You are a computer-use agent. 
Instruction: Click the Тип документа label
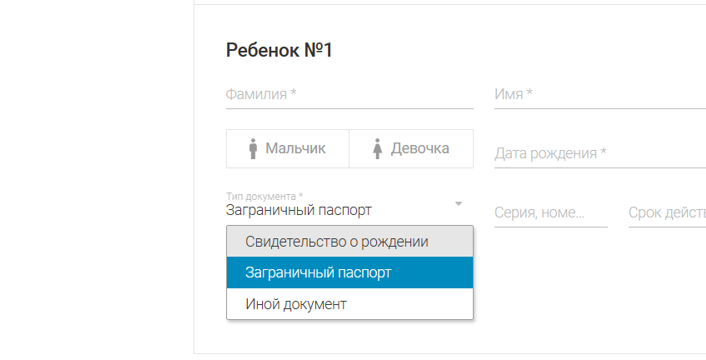(264, 196)
